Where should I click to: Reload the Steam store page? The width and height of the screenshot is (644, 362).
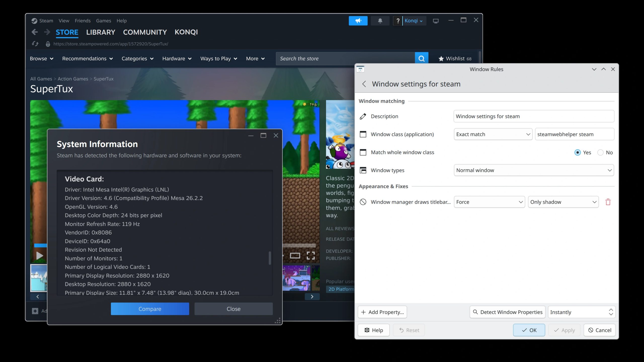tap(35, 44)
